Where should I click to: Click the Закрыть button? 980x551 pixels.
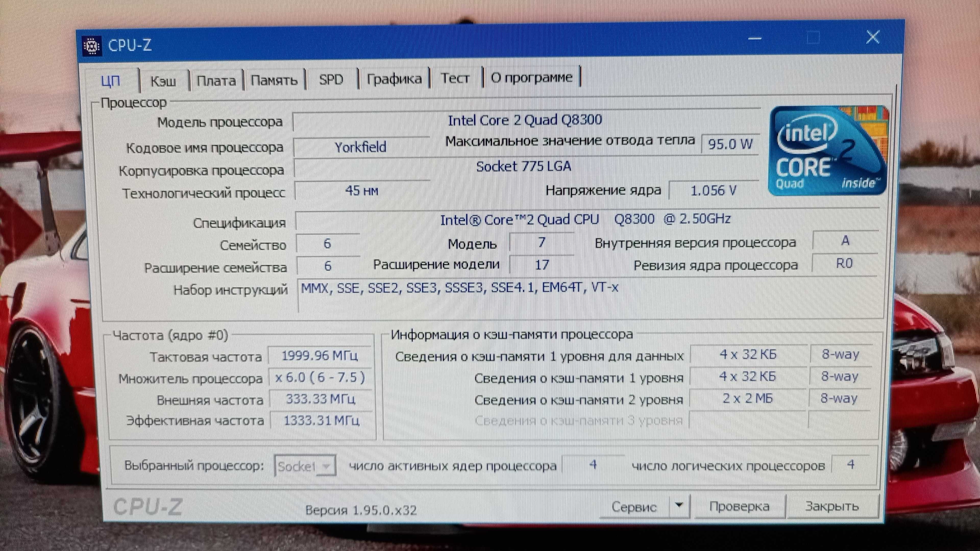click(832, 506)
